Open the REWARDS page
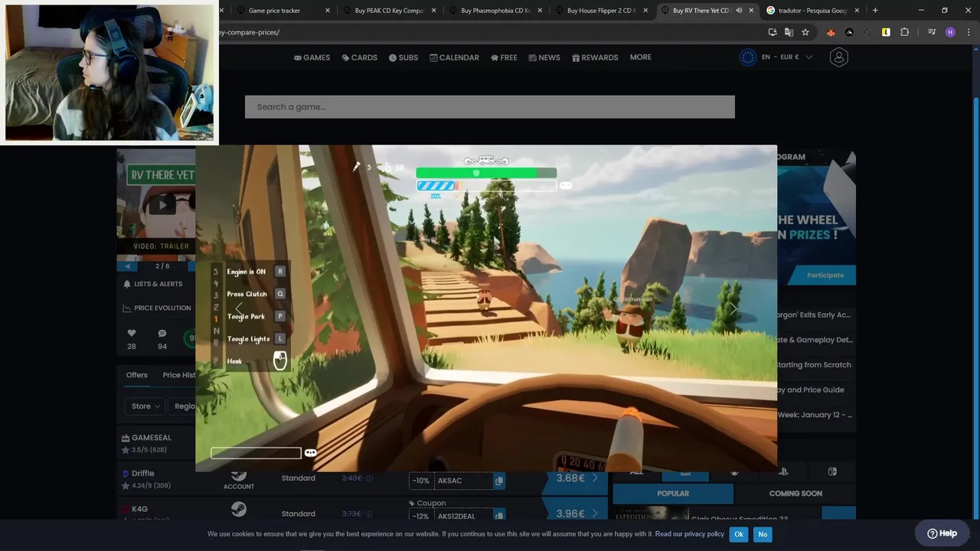This screenshot has height=551, width=980. [595, 57]
